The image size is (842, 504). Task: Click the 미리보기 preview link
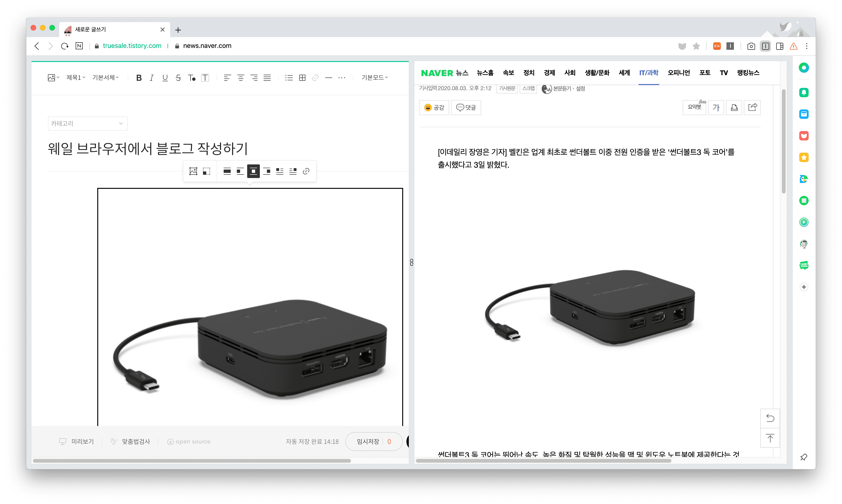[82, 442]
